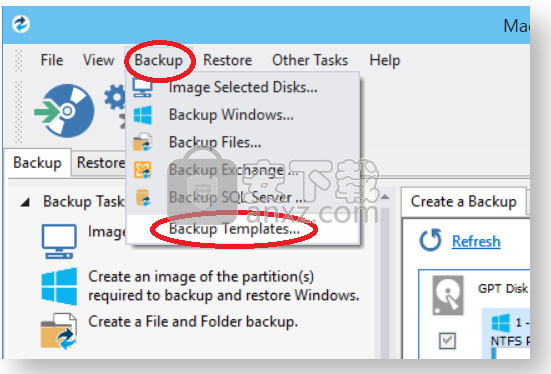Click the GPT Disk hard drive icon

pyautogui.click(x=448, y=295)
